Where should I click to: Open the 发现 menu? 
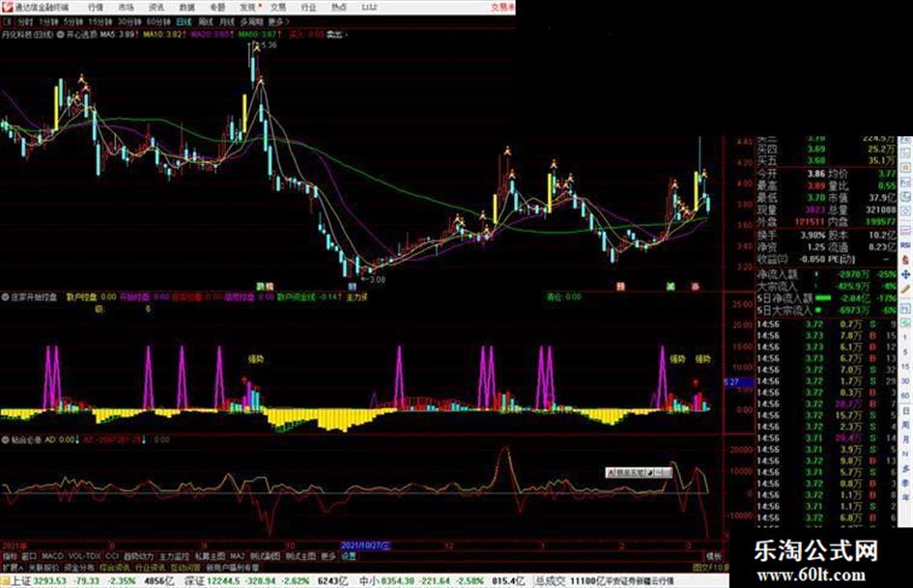[248, 7]
